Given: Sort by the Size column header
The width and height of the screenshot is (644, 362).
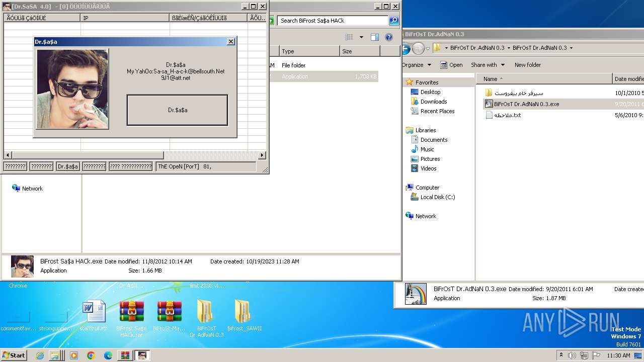Looking at the screenshot, I should point(360,51).
